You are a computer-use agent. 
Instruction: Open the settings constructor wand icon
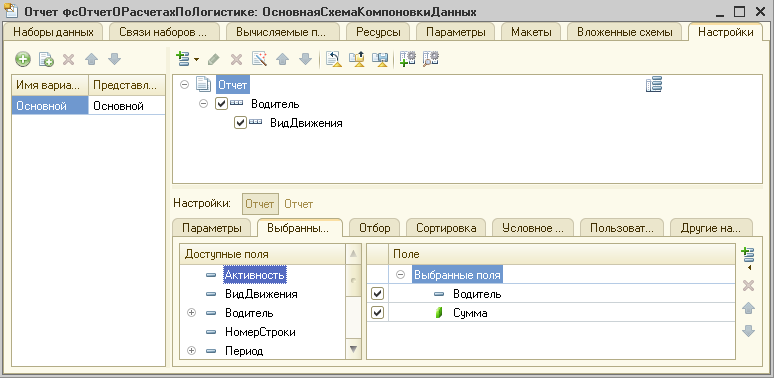[x=259, y=59]
